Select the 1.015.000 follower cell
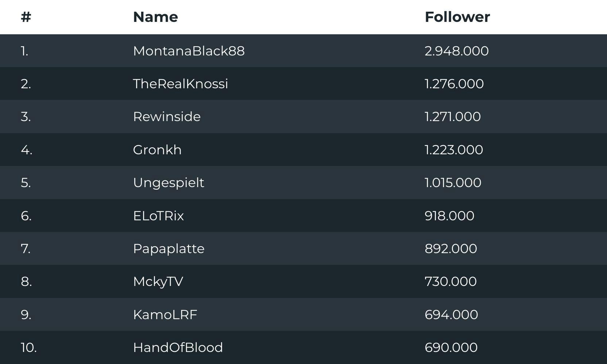The height and width of the screenshot is (364, 607). [x=453, y=183]
